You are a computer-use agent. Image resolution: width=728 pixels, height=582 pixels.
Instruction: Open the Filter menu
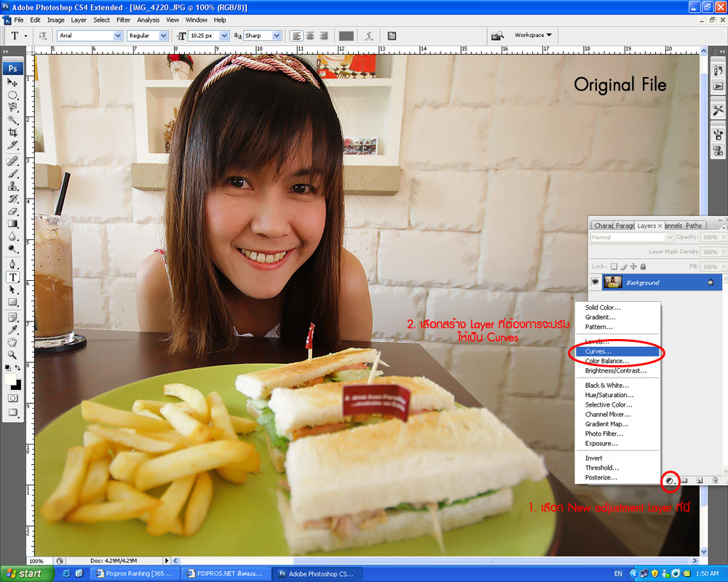(x=123, y=20)
